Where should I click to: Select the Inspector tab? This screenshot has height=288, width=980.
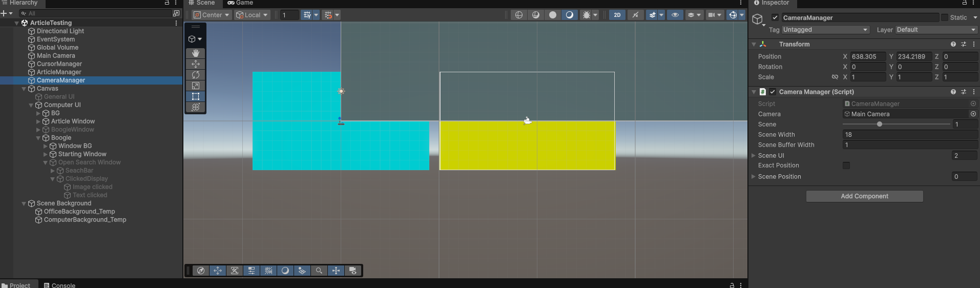[x=772, y=3]
